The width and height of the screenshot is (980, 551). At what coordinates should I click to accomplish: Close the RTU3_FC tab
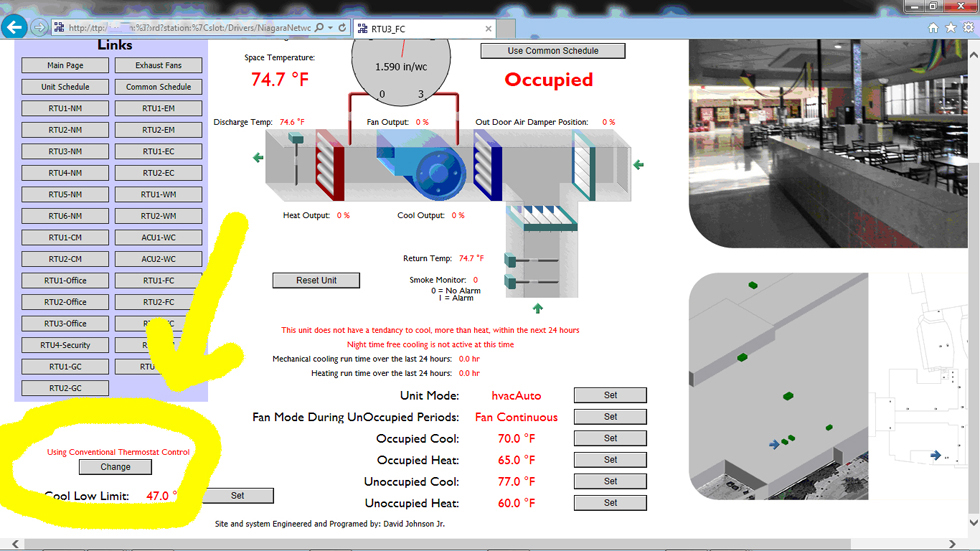click(488, 29)
